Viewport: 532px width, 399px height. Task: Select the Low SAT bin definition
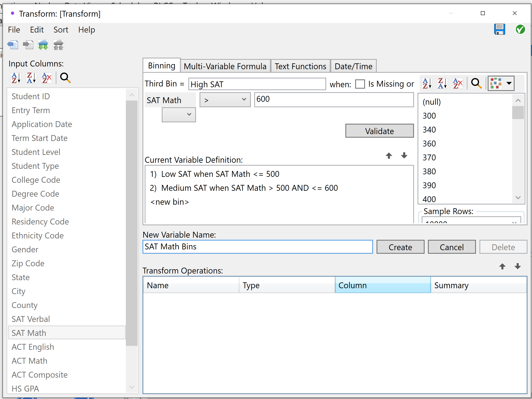point(279,174)
